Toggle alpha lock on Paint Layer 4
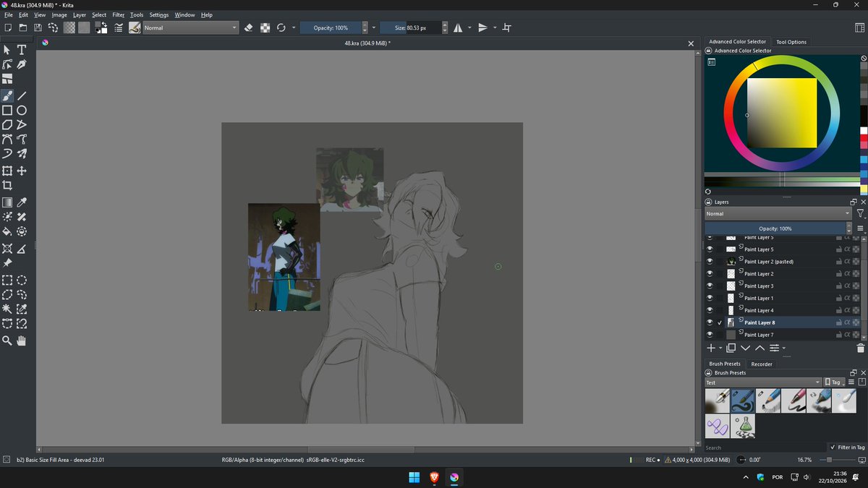Screen dimensions: 868x488 847,310
